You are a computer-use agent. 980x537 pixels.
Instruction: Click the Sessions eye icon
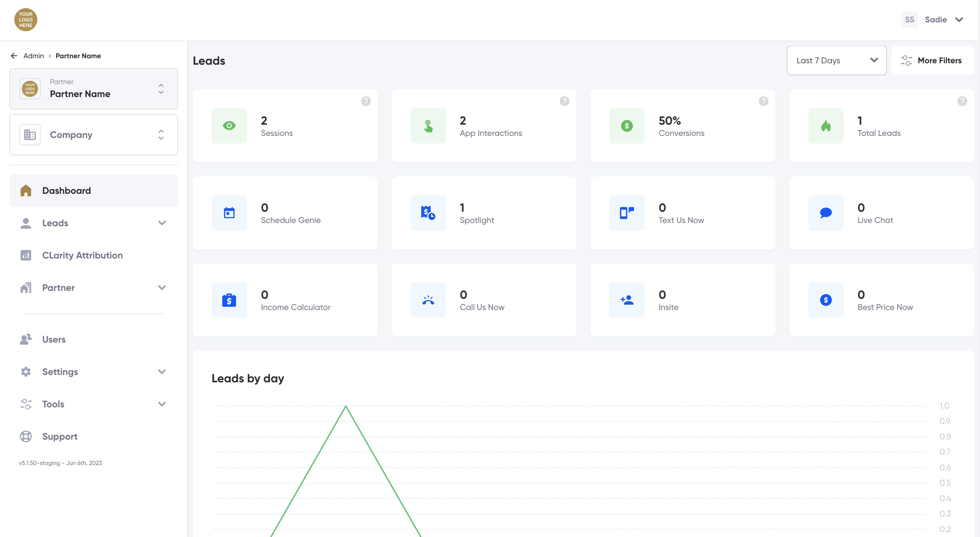click(x=229, y=126)
